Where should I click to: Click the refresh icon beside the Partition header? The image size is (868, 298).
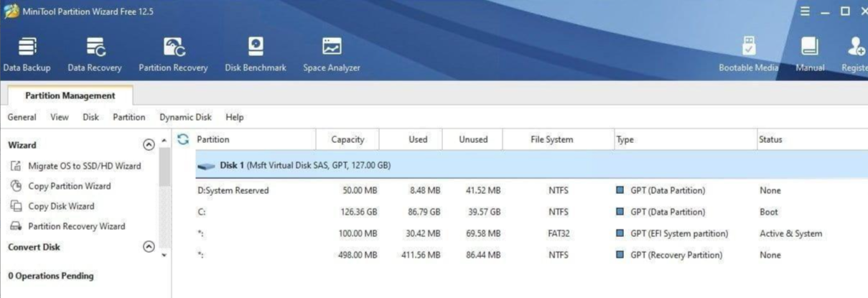pyautogui.click(x=183, y=139)
